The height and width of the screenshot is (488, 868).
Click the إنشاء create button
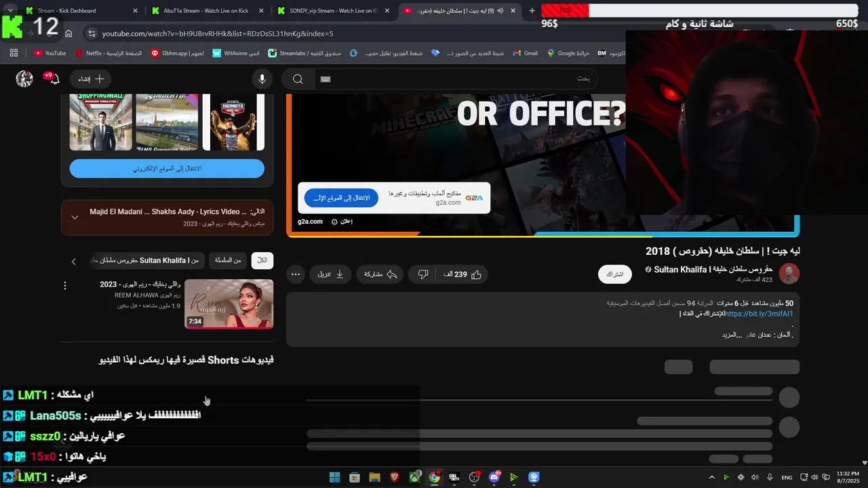(91, 79)
